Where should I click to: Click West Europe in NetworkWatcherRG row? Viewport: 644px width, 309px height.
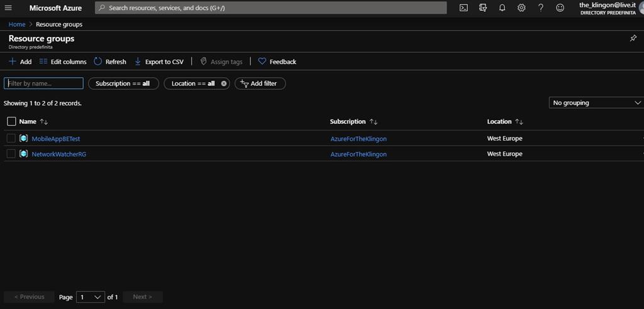click(505, 154)
